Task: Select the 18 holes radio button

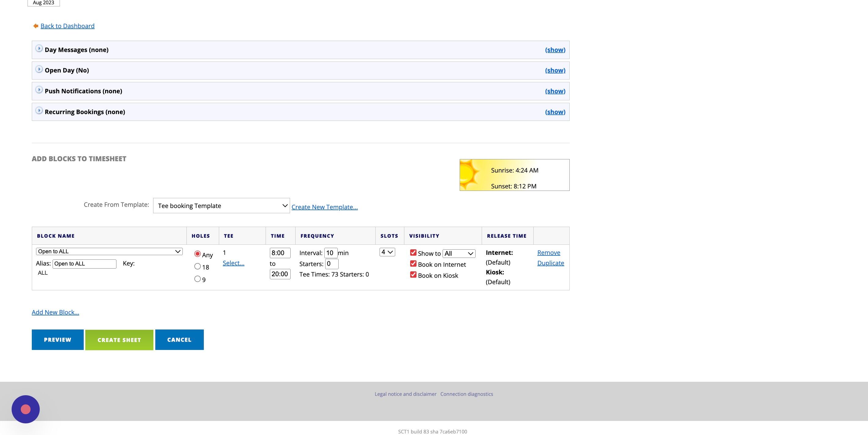Action: tap(197, 266)
